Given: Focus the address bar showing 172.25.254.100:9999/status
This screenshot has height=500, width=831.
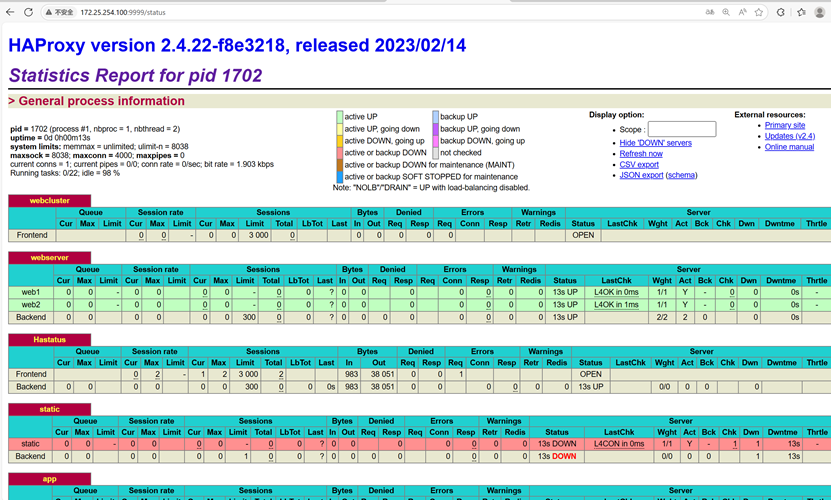Looking at the screenshot, I should click(x=123, y=12).
